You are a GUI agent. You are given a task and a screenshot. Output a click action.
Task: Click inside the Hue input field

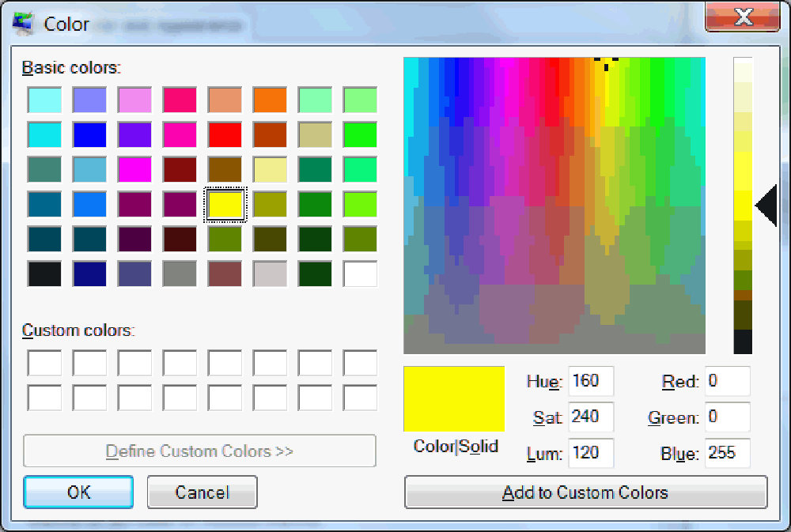[x=591, y=381]
